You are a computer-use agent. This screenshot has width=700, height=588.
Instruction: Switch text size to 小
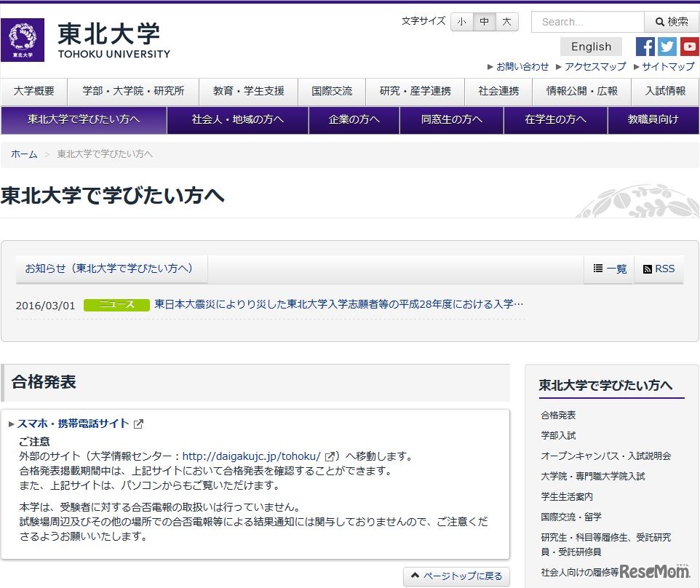pyautogui.click(x=461, y=22)
